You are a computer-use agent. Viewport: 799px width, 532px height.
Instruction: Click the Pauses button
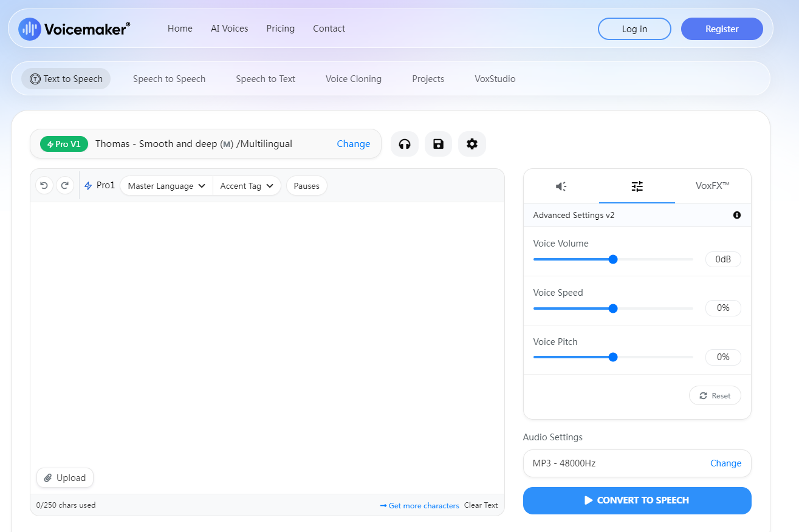point(307,186)
